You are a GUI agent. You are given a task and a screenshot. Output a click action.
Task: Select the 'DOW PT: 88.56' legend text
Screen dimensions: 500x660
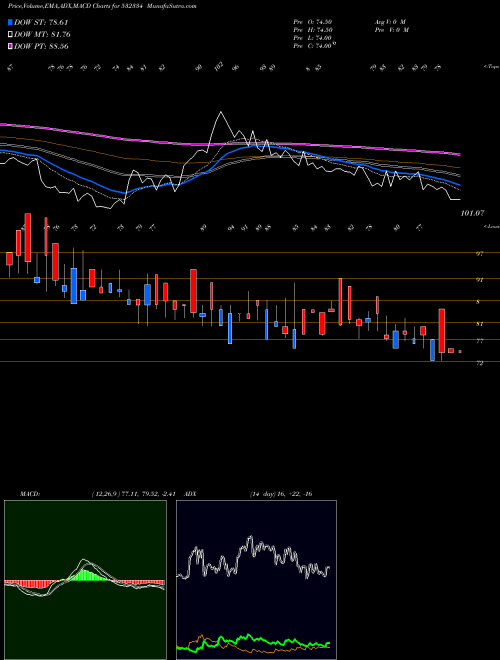(41, 46)
